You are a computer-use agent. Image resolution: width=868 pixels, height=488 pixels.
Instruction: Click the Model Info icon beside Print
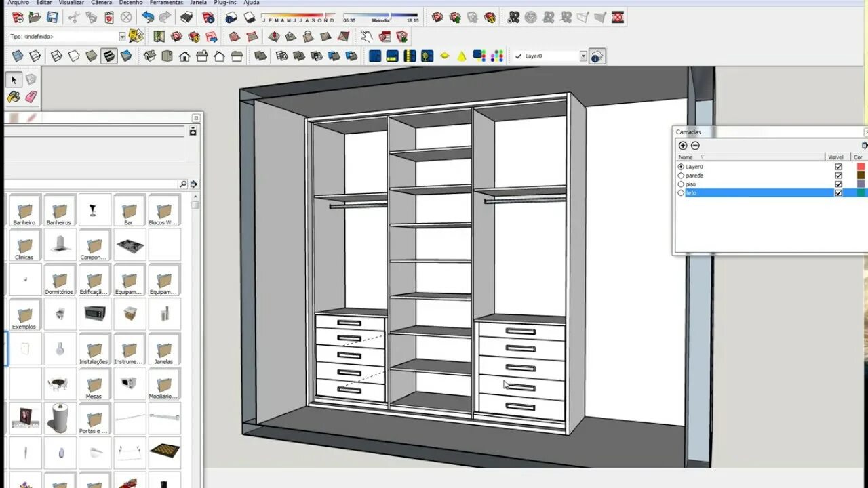[x=208, y=18]
